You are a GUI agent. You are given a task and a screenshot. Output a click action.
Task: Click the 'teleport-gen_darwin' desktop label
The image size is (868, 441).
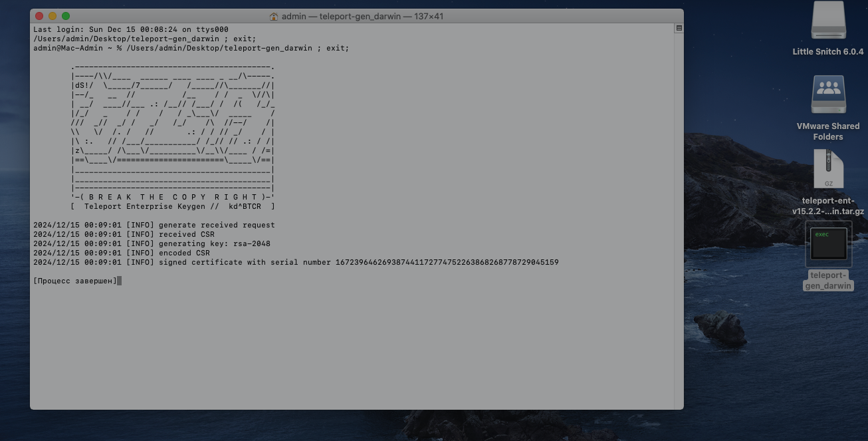tap(828, 281)
